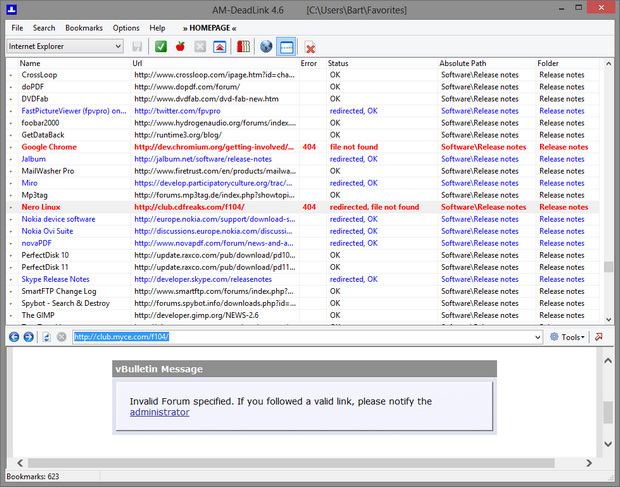This screenshot has height=487, width=620.
Task: Select the GetDataBack bookmark name
Action: [43, 135]
